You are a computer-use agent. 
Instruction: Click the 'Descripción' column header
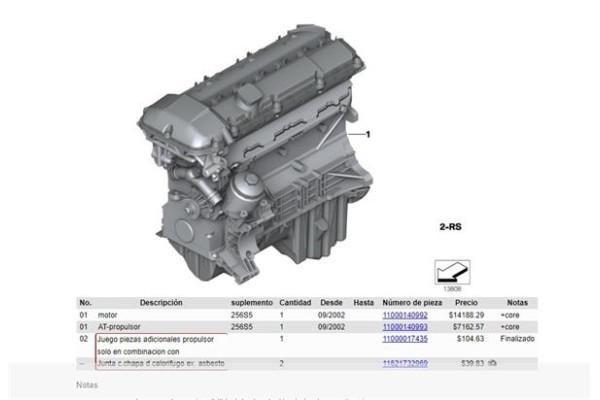coord(161,303)
